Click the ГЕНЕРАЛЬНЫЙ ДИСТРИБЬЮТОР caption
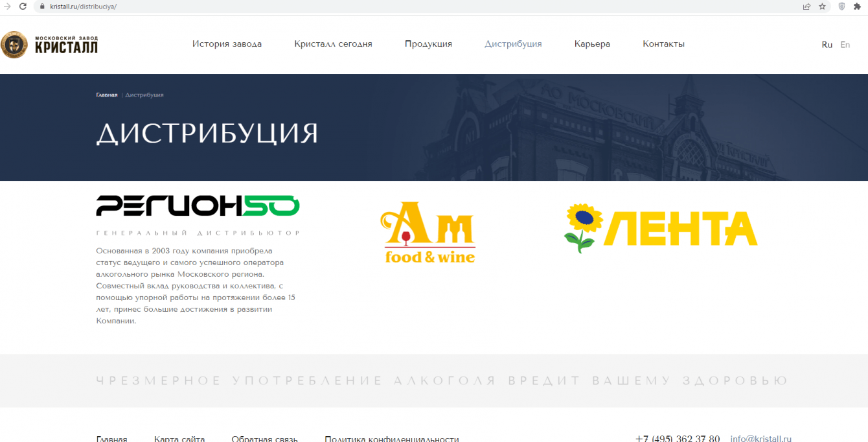The height and width of the screenshot is (442, 868). [198, 233]
